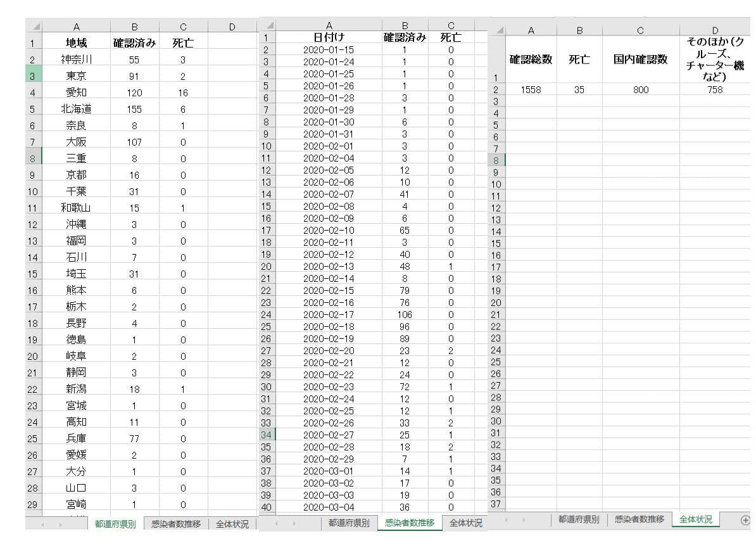756x548 pixels.
Task: Select column C header in the summary sheet
Action: click(x=641, y=30)
